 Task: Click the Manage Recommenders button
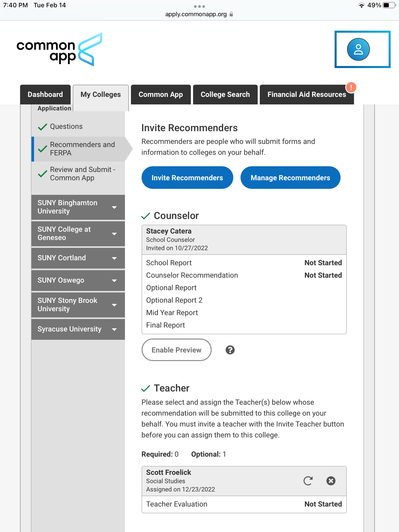[290, 178]
